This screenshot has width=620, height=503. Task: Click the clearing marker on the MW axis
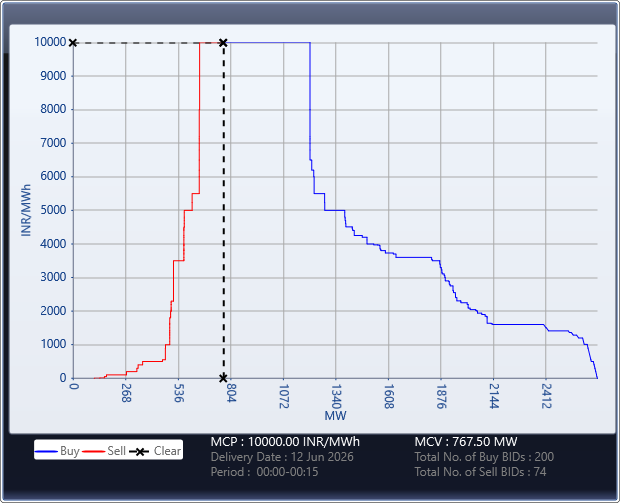tap(223, 378)
